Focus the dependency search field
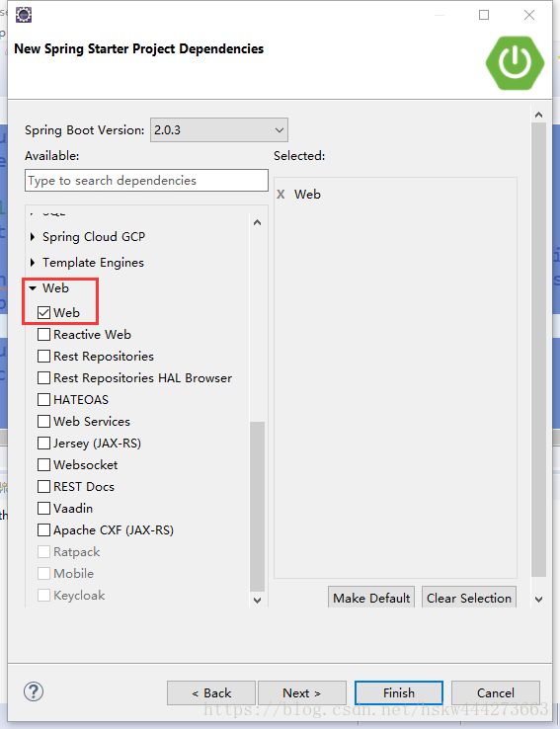The width and height of the screenshot is (560, 729). click(x=146, y=181)
